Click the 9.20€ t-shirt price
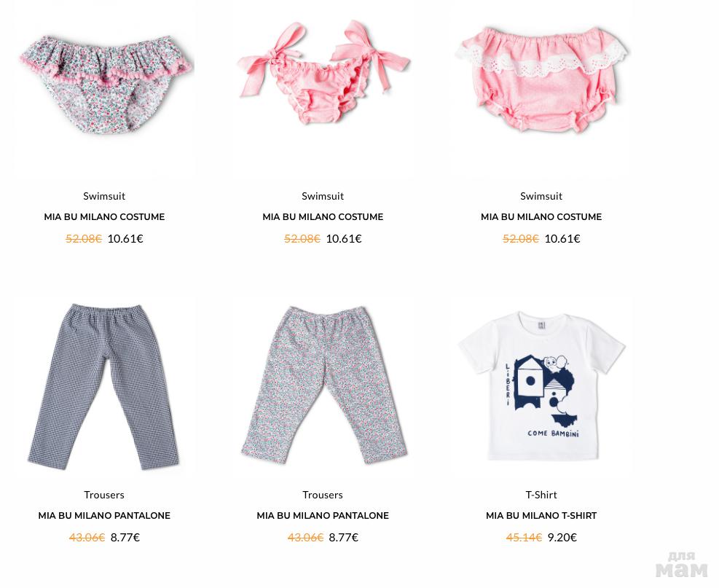Viewport: 719px width, 588px height. click(x=562, y=537)
